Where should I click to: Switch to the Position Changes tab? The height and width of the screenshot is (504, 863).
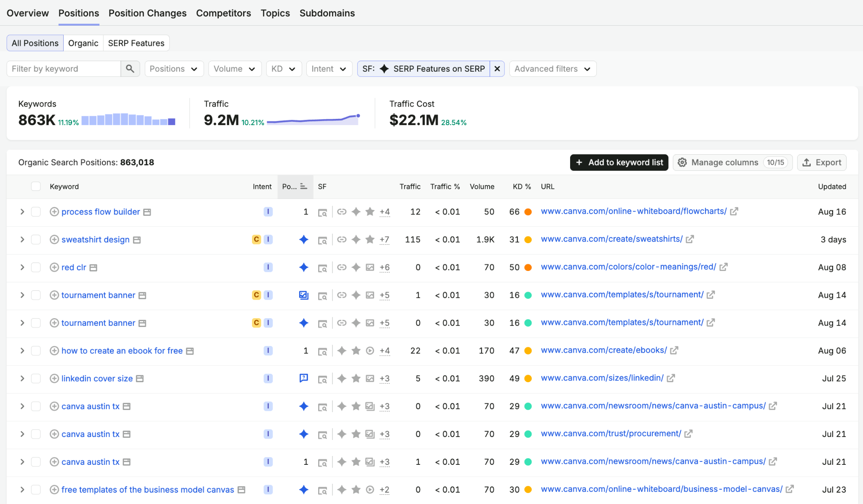147,13
